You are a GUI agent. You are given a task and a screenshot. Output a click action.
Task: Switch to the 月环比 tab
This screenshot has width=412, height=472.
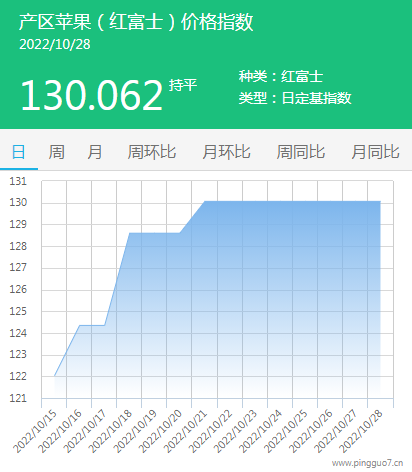226,152
